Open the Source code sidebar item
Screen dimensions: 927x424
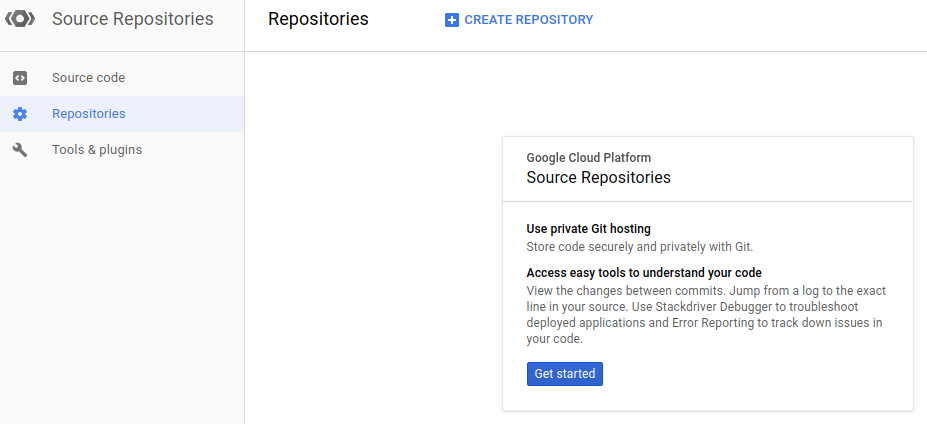coord(88,78)
